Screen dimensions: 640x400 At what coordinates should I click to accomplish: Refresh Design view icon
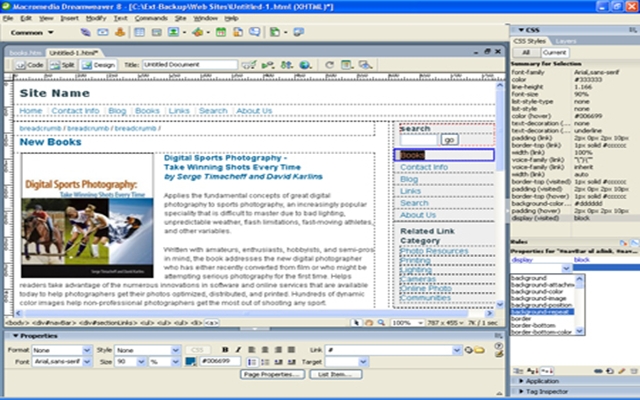(x=329, y=65)
